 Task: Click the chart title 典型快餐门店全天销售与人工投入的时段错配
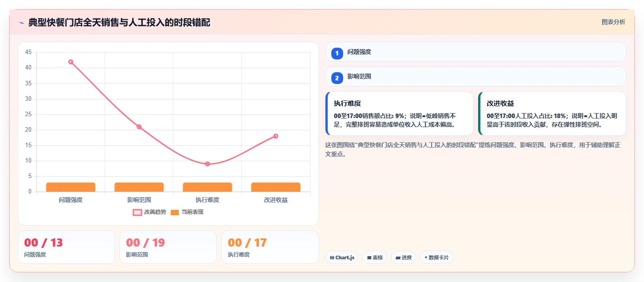[119, 23]
